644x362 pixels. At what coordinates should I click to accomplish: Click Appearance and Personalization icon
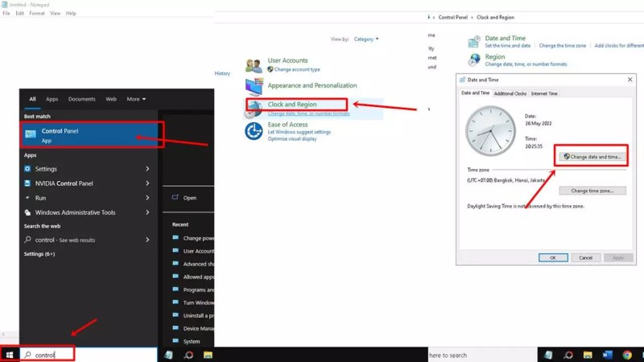(254, 87)
